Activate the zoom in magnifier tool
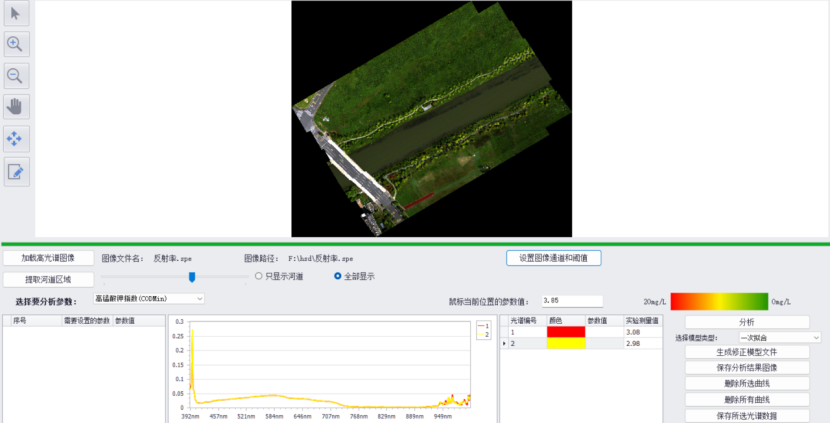This screenshot has height=423, width=830. [x=17, y=44]
